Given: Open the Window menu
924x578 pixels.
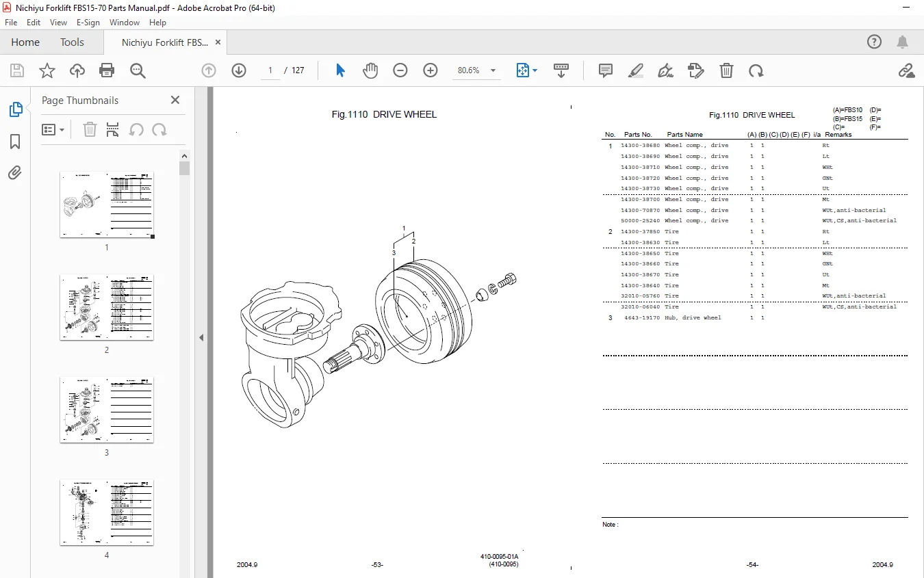Looking at the screenshot, I should [125, 22].
